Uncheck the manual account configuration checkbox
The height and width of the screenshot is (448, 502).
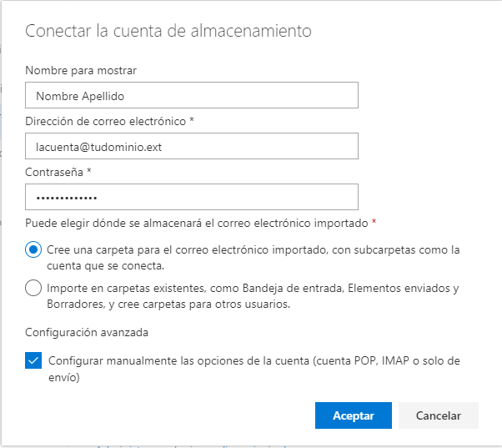point(33,361)
